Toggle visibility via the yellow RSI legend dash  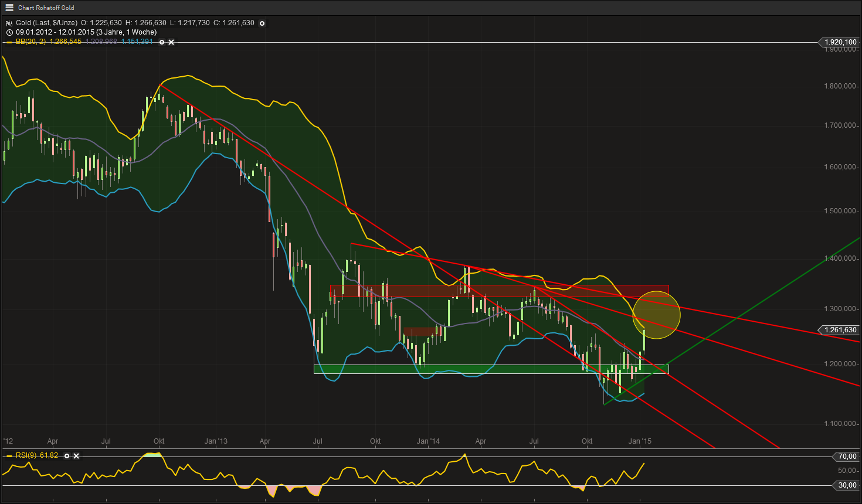point(9,456)
